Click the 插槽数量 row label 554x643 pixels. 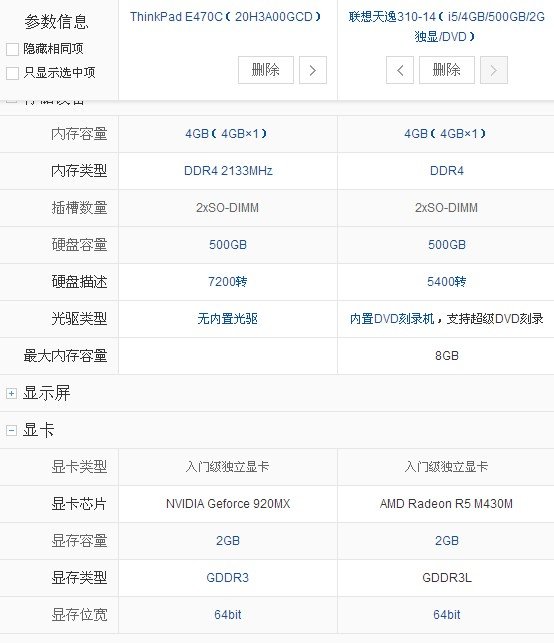tap(79, 207)
